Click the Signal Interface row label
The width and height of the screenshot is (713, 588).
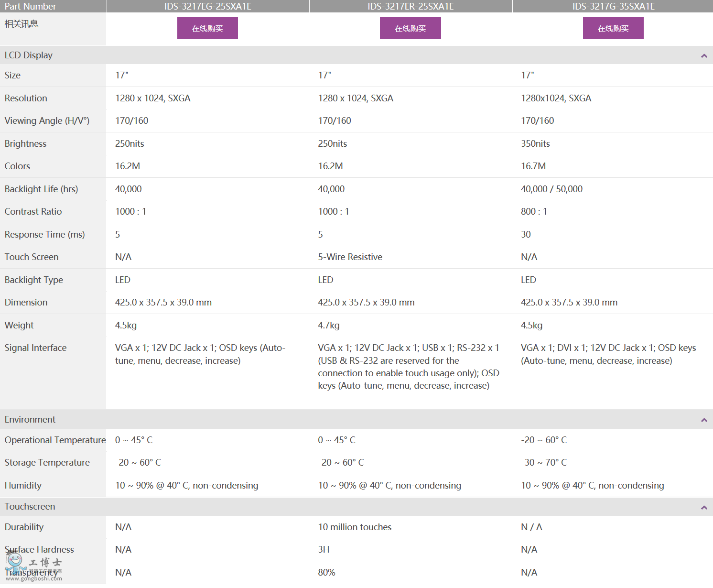[35, 348]
